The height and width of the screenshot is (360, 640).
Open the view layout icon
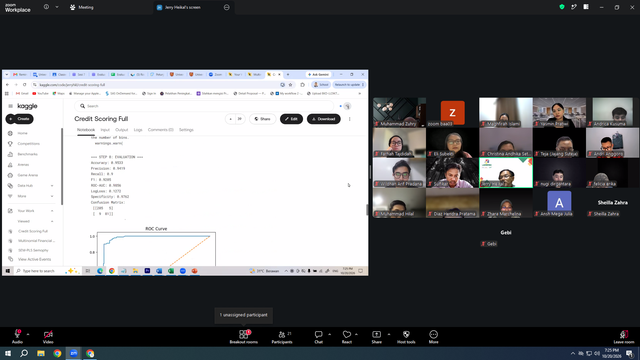click(x=586, y=7)
